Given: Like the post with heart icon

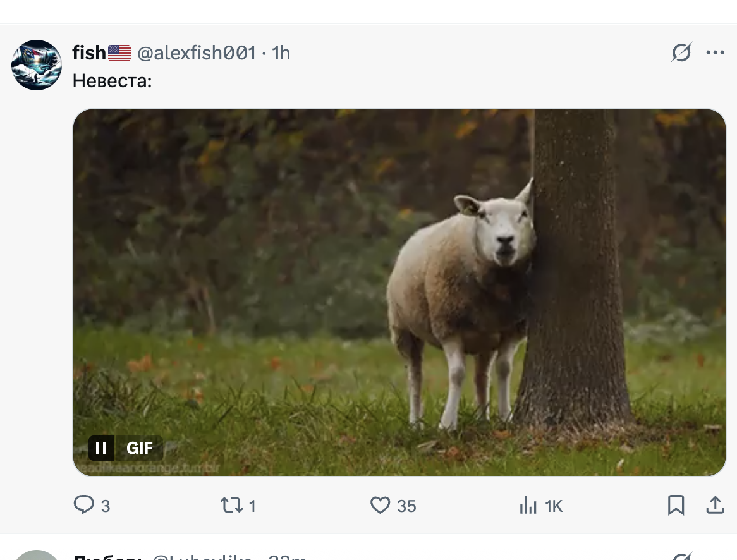Looking at the screenshot, I should tap(380, 505).
